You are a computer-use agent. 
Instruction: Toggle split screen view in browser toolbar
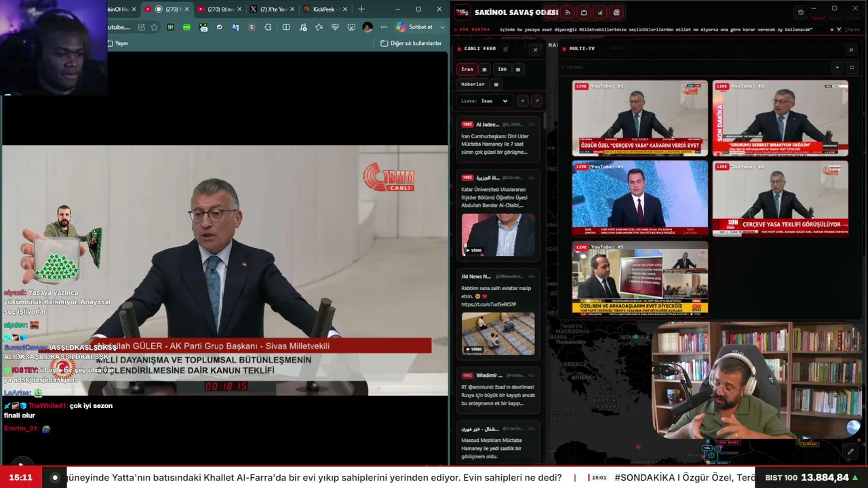pyautogui.click(x=286, y=27)
